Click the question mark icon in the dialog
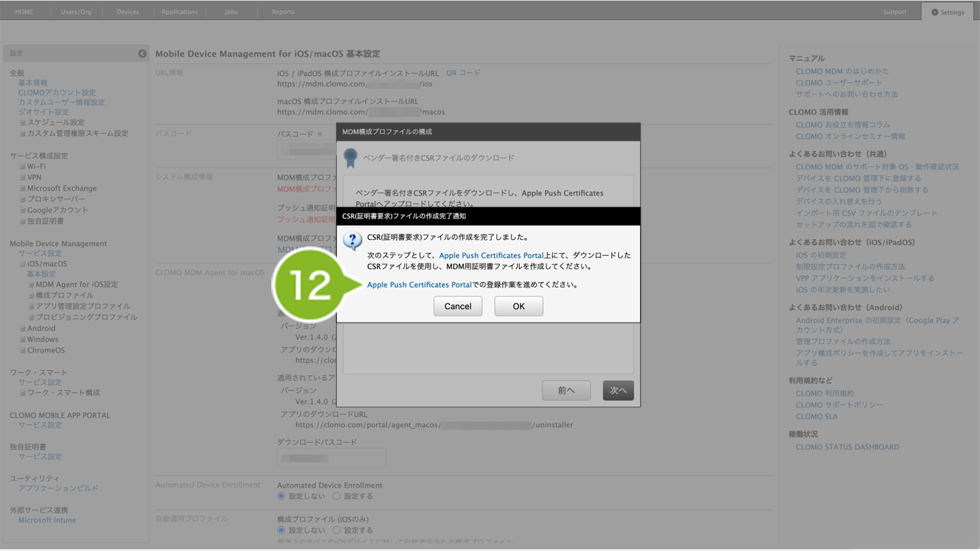 click(352, 241)
